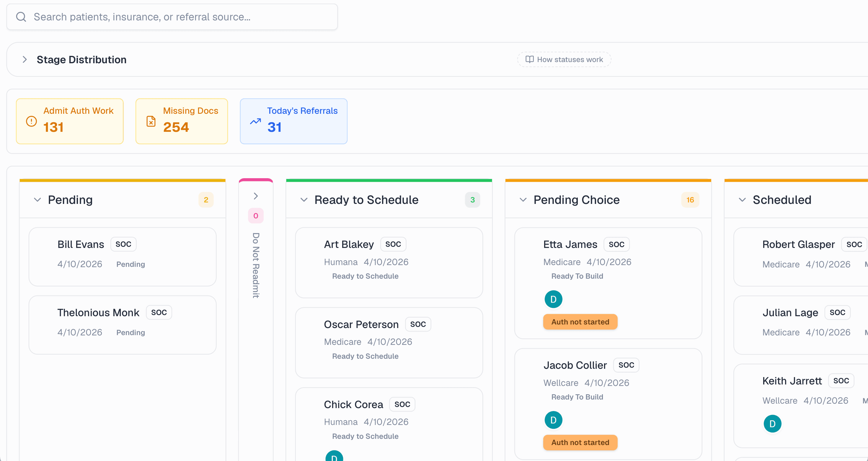Click Medicare on Robert Glasper's card
The width and height of the screenshot is (868, 461).
pyautogui.click(x=781, y=264)
